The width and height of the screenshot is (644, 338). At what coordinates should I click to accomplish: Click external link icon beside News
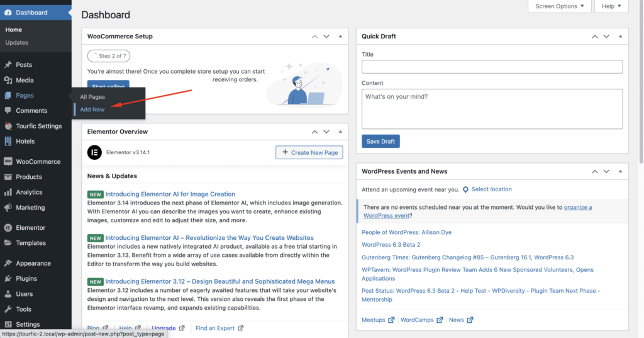pyautogui.click(x=470, y=320)
